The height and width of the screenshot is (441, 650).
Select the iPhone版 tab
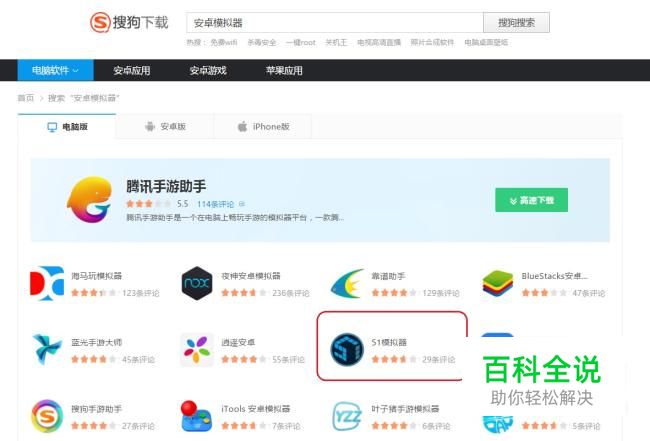(263, 126)
